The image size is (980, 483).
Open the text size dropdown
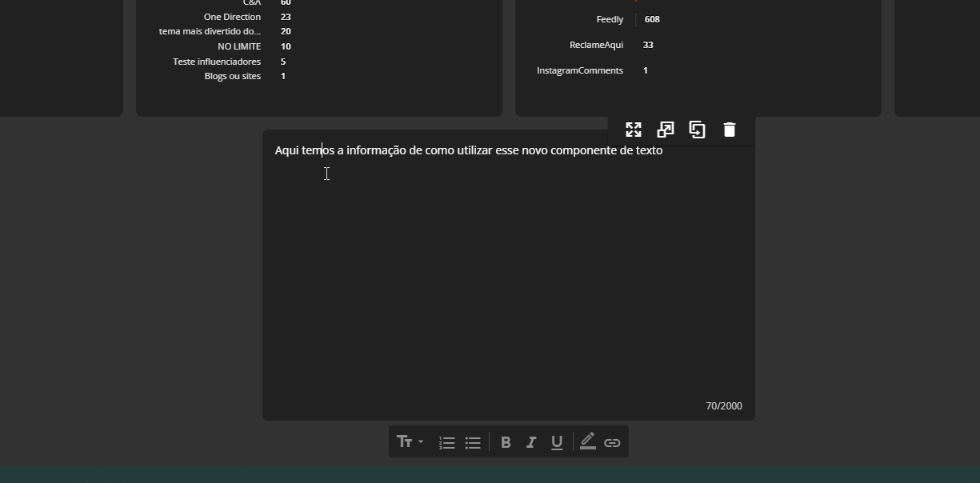pyautogui.click(x=410, y=442)
